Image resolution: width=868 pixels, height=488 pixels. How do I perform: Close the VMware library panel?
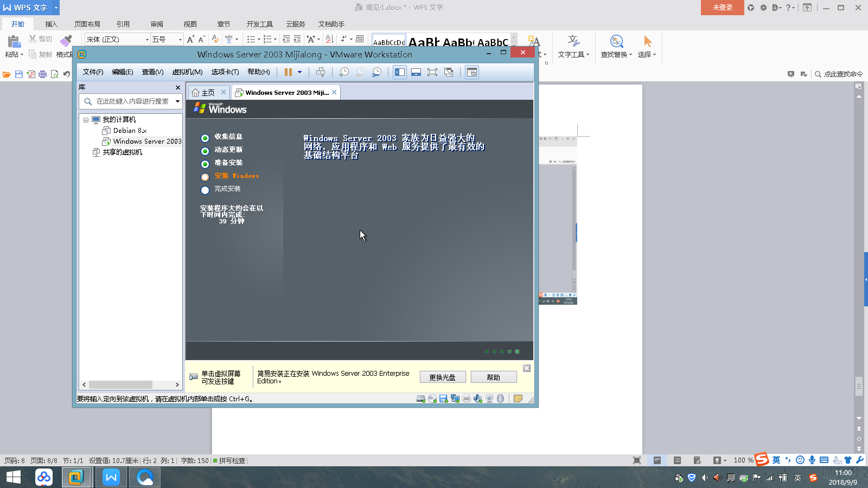pyautogui.click(x=177, y=87)
